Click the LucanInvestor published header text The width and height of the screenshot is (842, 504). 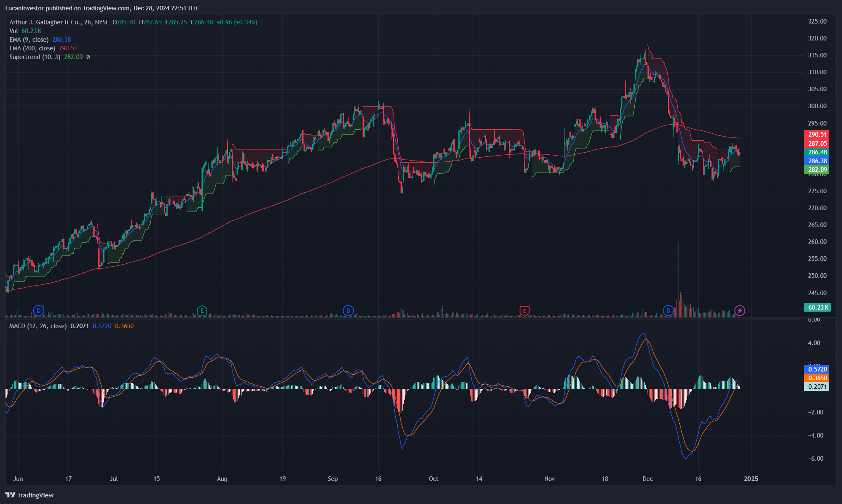pos(102,8)
